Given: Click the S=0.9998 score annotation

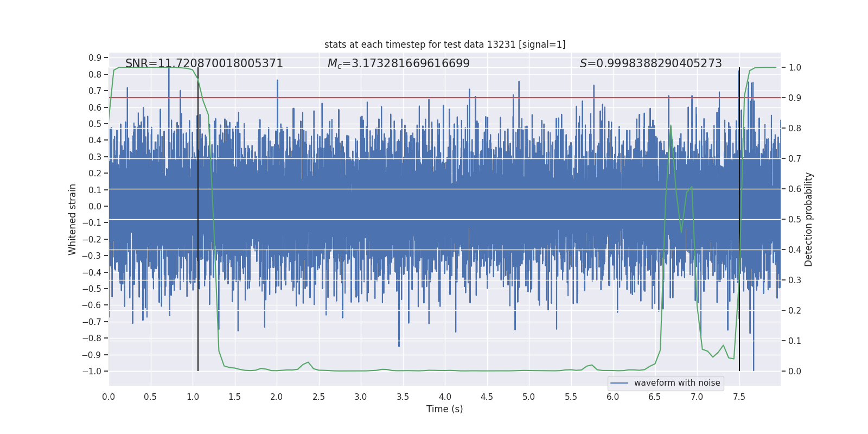Looking at the screenshot, I should (x=651, y=63).
